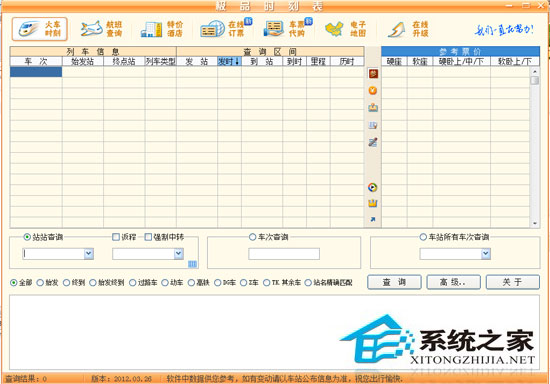Sort by the 里程 column header

[x=318, y=61]
